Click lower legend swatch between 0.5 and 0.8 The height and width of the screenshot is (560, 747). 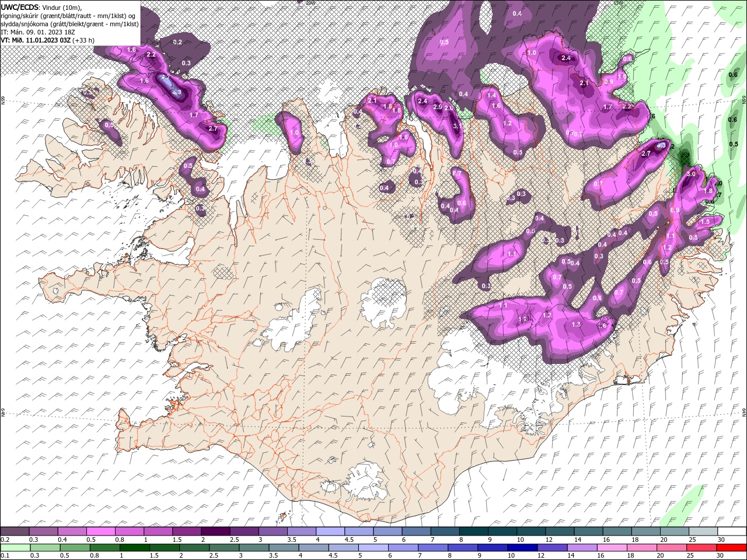click(105, 548)
